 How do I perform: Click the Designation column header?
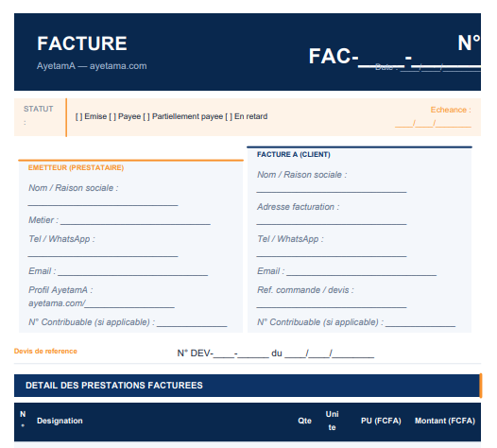tap(60, 421)
